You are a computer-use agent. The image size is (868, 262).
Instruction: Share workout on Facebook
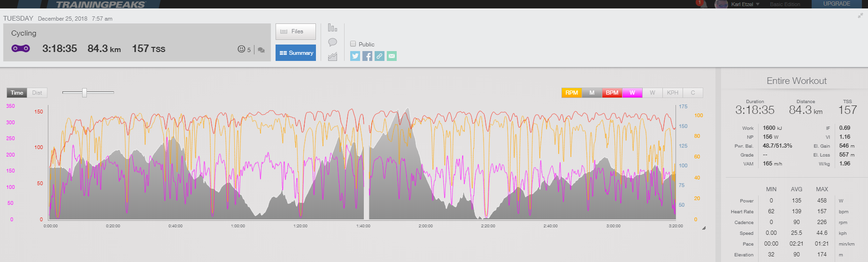(x=367, y=56)
